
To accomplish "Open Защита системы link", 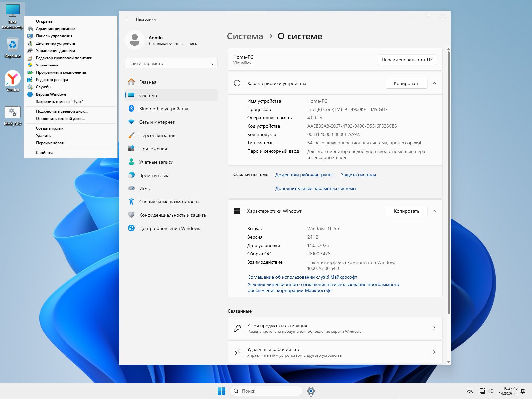I will tap(358, 175).
